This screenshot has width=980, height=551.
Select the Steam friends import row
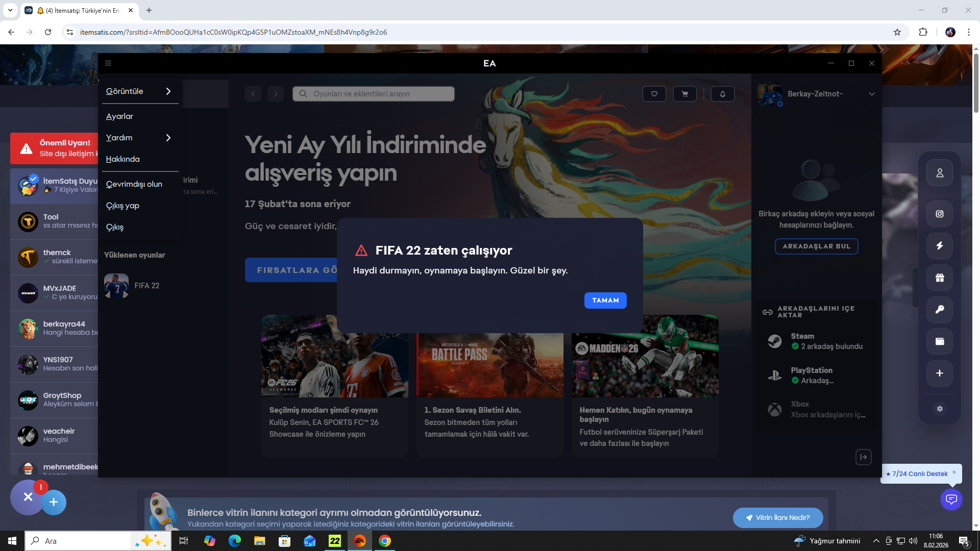coord(817,341)
